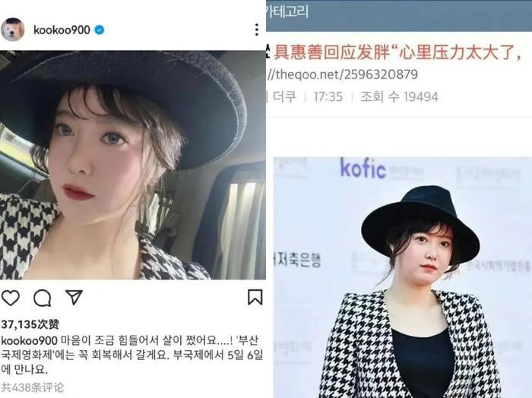
Task: Save post with bookmark icon
Action: 255,297
